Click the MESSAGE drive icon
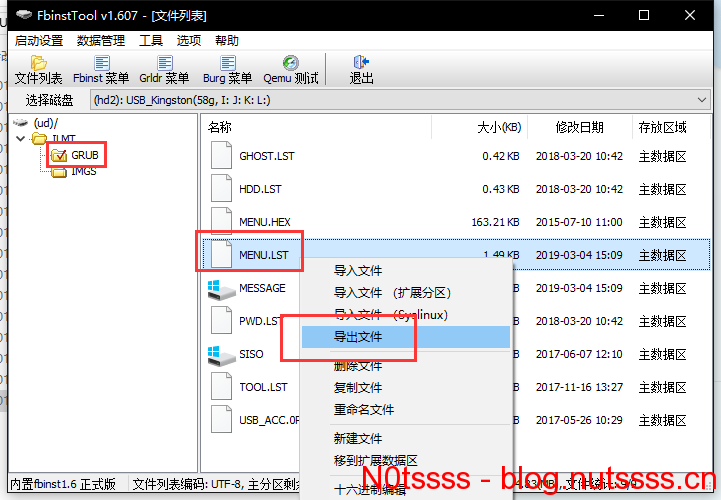Image resolution: width=721 pixels, height=500 pixels. 221,290
